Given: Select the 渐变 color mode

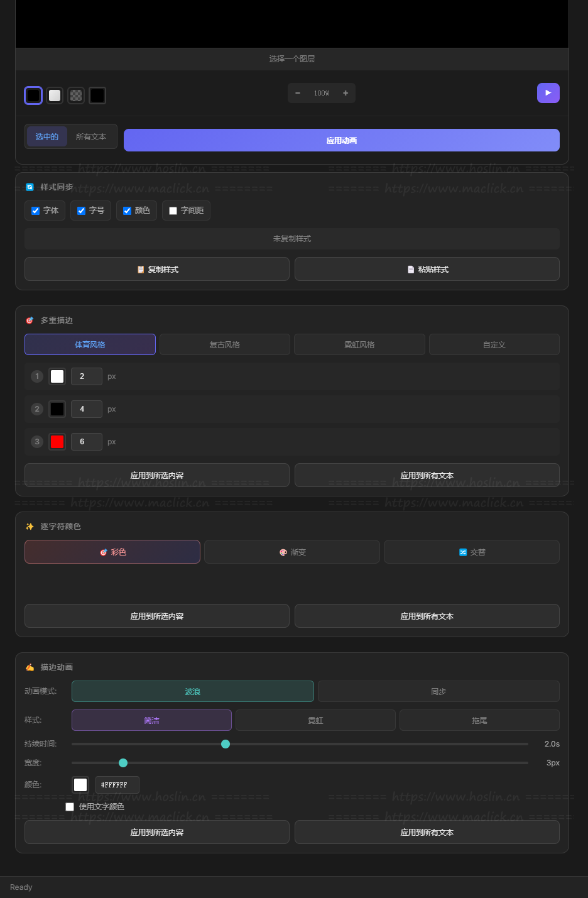Looking at the screenshot, I should tap(292, 552).
